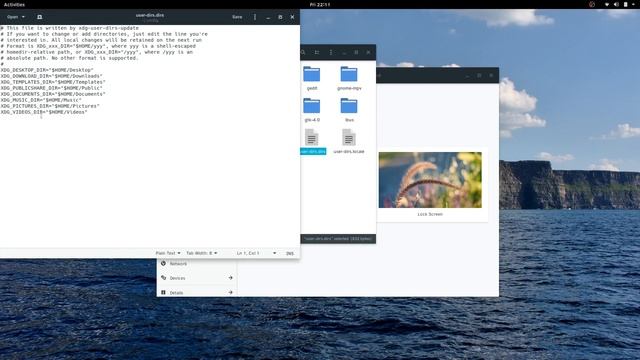The height and width of the screenshot is (360, 640).
Task: Close the Settings window
Action: point(491,76)
